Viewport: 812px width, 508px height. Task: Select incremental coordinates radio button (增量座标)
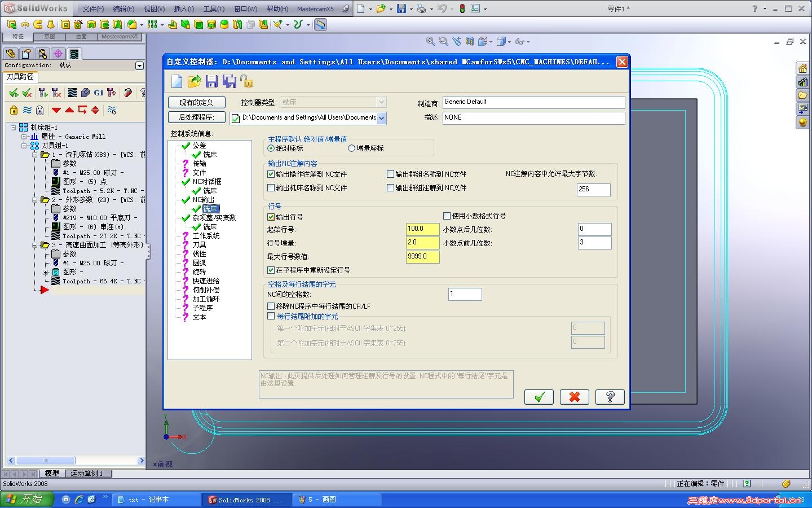pos(352,148)
